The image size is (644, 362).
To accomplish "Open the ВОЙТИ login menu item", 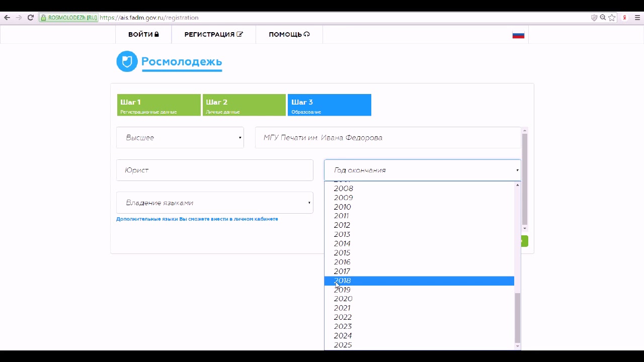I will coord(143,34).
